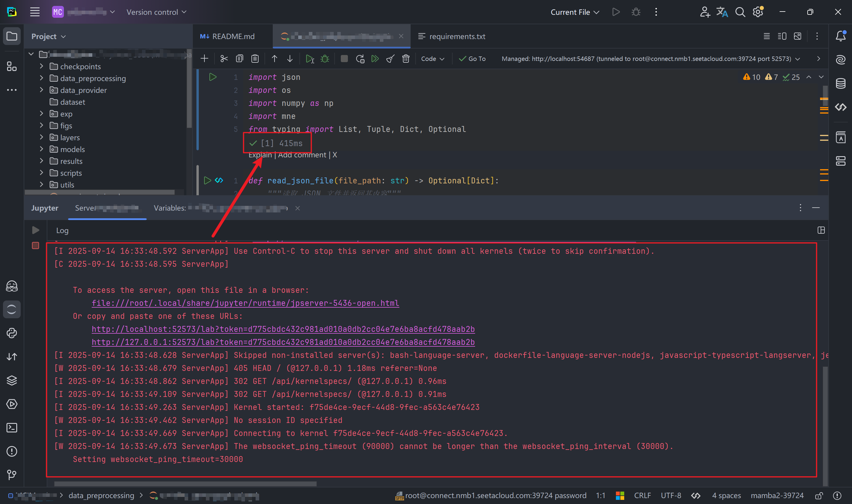The height and width of the screenshot is (504, 852).
Task: Click Add comment link
Action: pyautogui.click(x=302, y=155)
